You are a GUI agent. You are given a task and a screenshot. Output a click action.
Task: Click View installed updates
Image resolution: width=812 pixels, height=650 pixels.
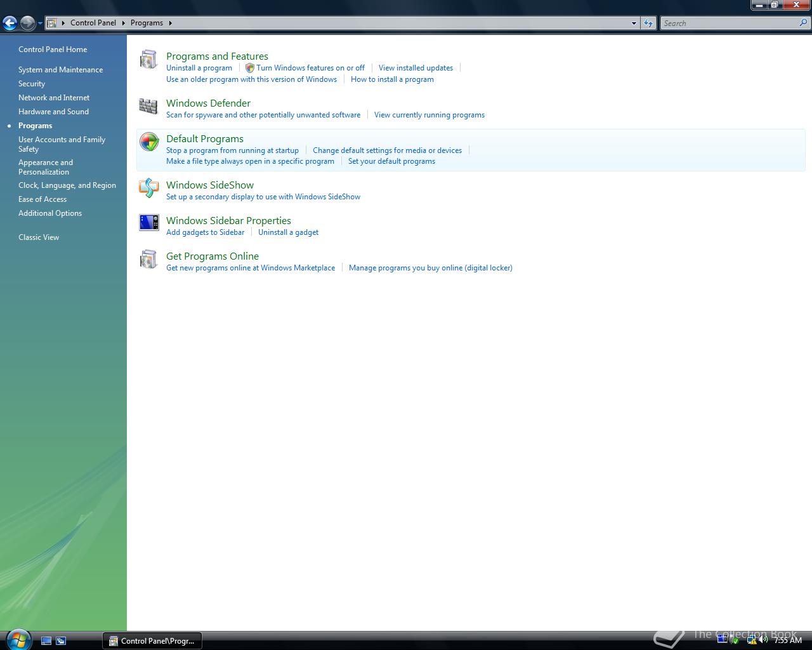(416, 68)
